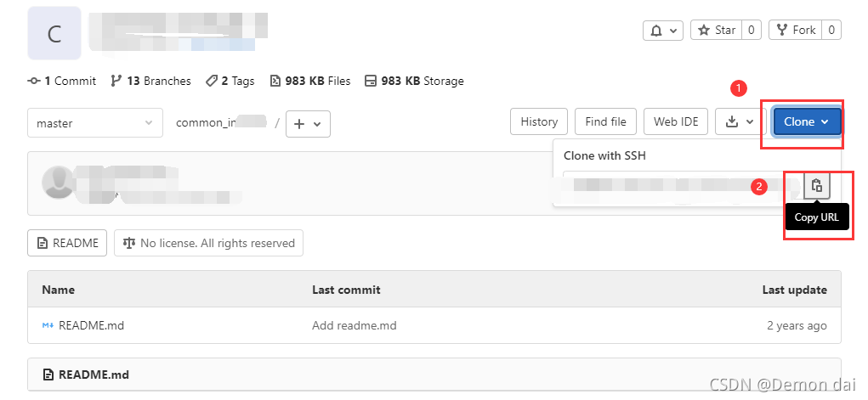The height and width of the screenshot is (400, 868).
Task: View the commit History
Action: coord(539,121)
